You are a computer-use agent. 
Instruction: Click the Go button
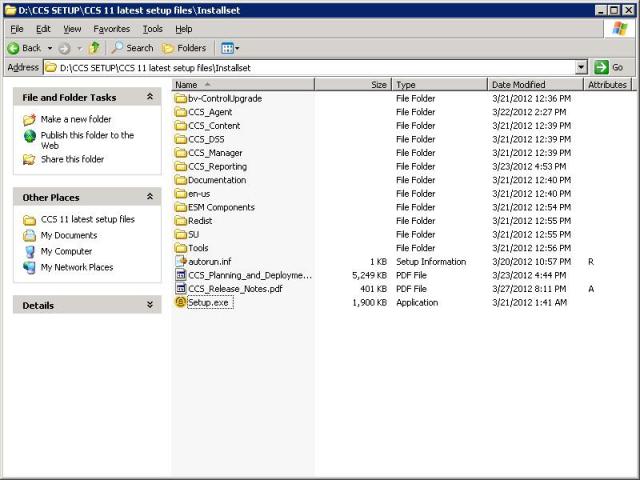click(609, 67)
